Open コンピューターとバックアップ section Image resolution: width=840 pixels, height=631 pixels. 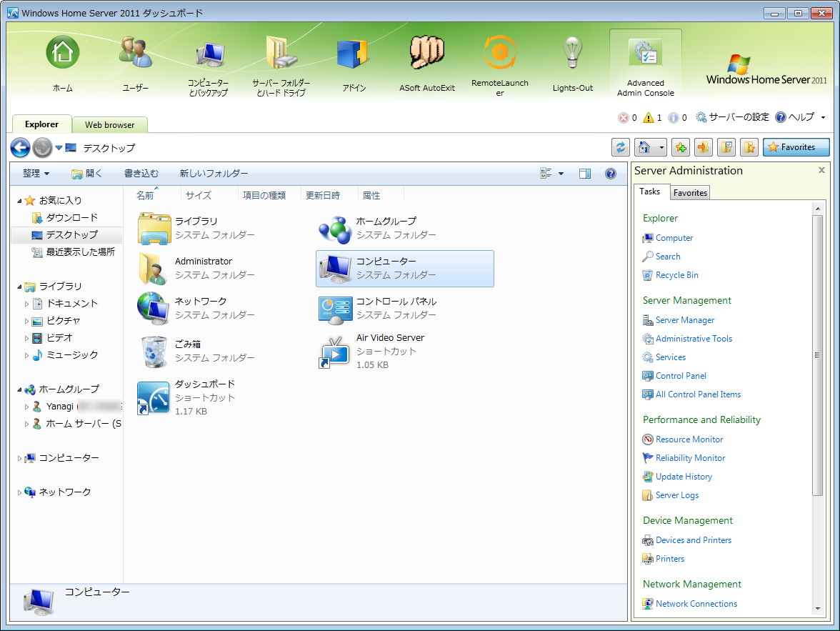coord(208,61)
